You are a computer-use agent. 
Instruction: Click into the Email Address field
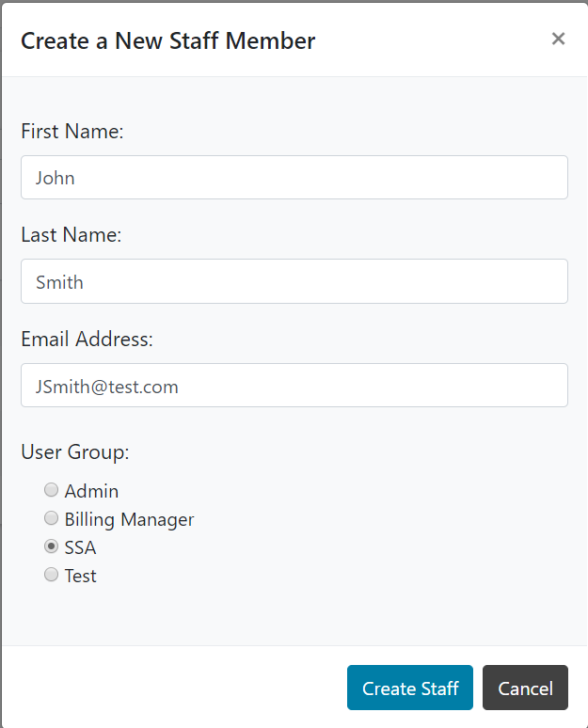pos(294,386)
